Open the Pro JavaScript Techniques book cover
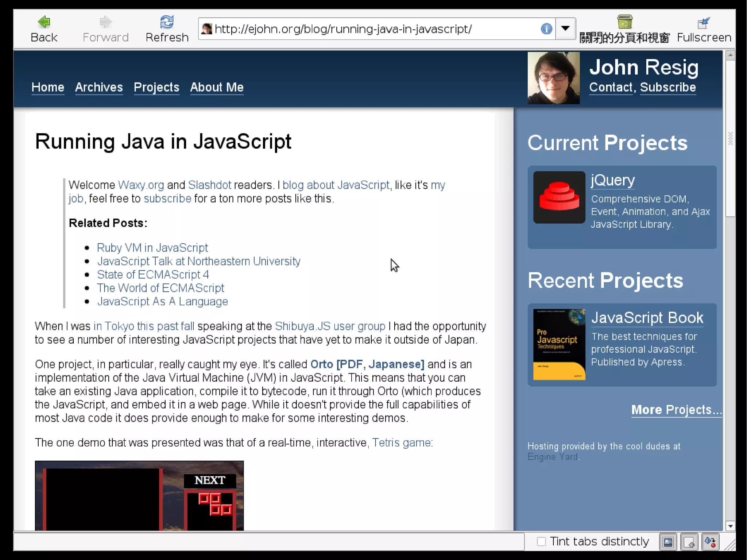The height and width of the screenshot is (560, 747). click(559, 344)
